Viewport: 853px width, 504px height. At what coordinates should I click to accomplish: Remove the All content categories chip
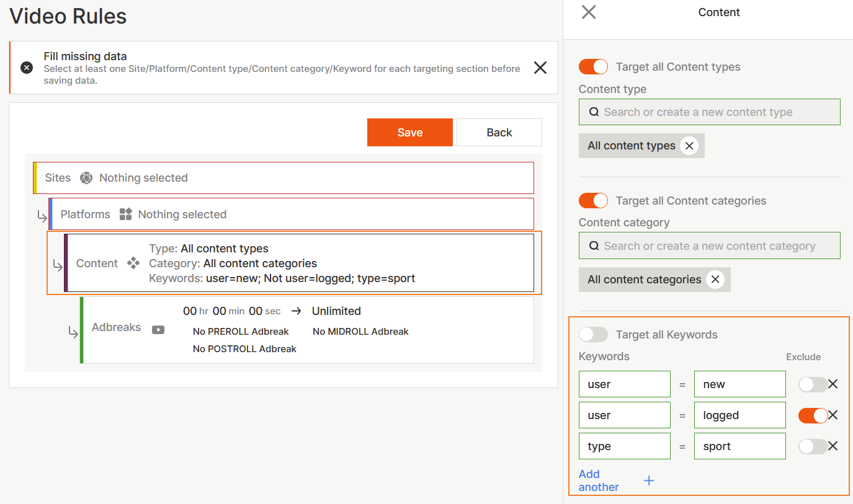(715, 280)
